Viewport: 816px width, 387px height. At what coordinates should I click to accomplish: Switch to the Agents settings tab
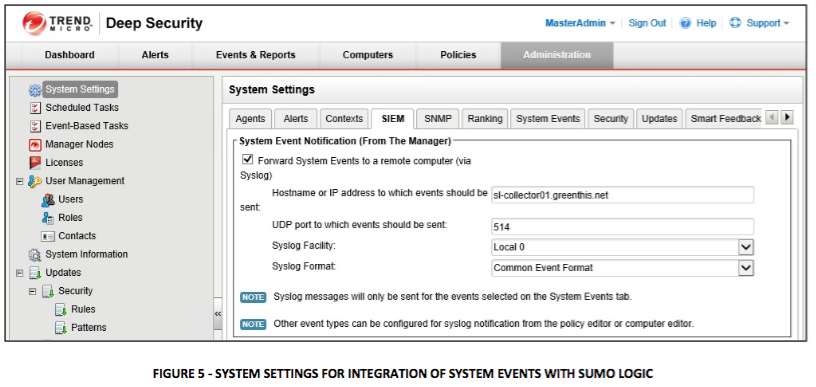coord(250,119)
